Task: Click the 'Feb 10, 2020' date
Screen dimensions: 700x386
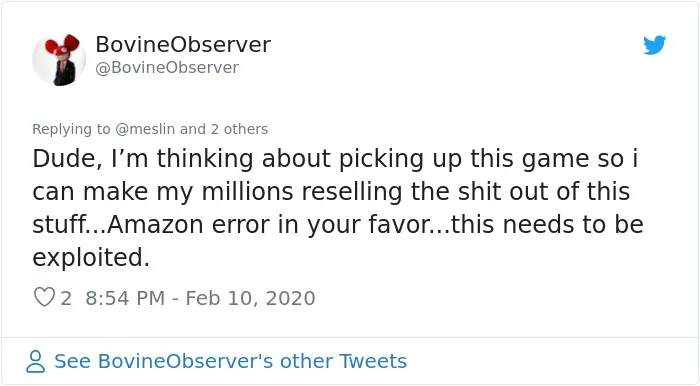Action: tap(250, 298)
